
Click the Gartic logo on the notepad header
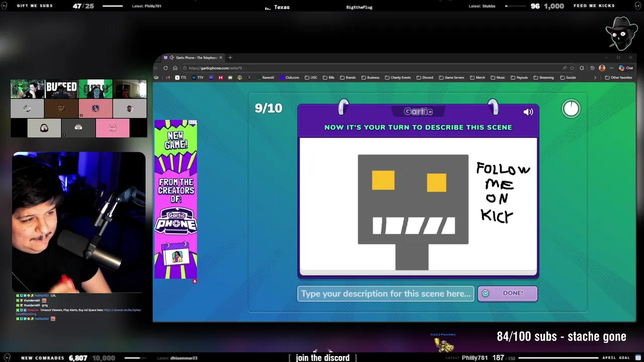[418, 112]
